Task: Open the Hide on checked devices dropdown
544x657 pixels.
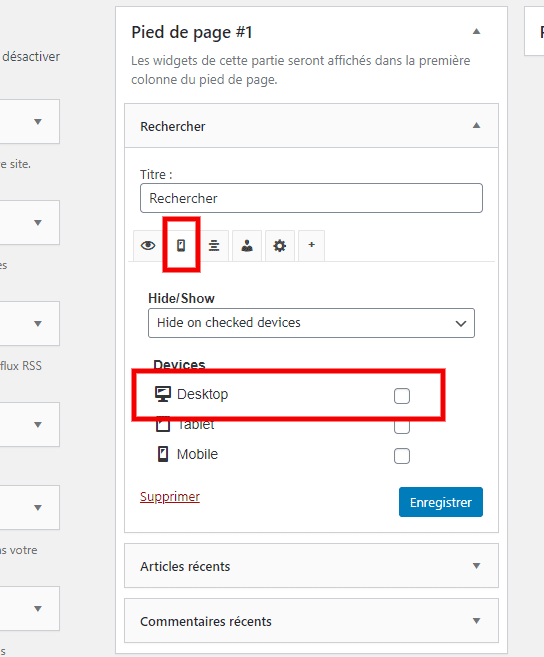Action: click(x=311, y=323)
